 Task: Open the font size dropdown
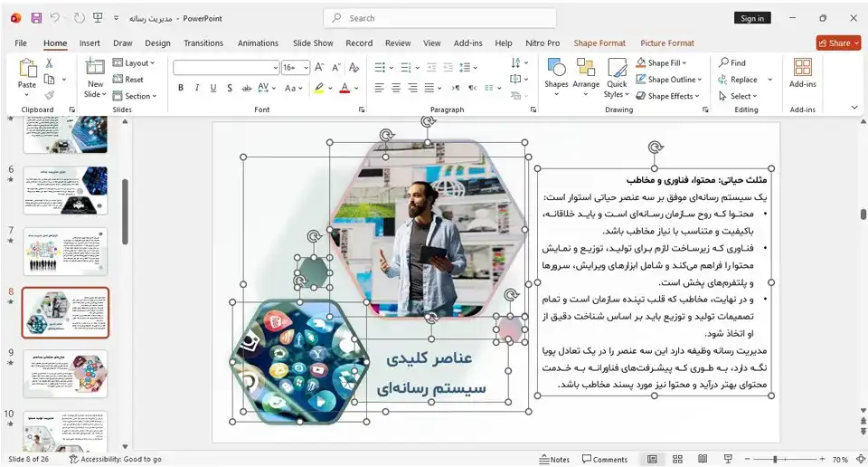(x=307, y=68)
